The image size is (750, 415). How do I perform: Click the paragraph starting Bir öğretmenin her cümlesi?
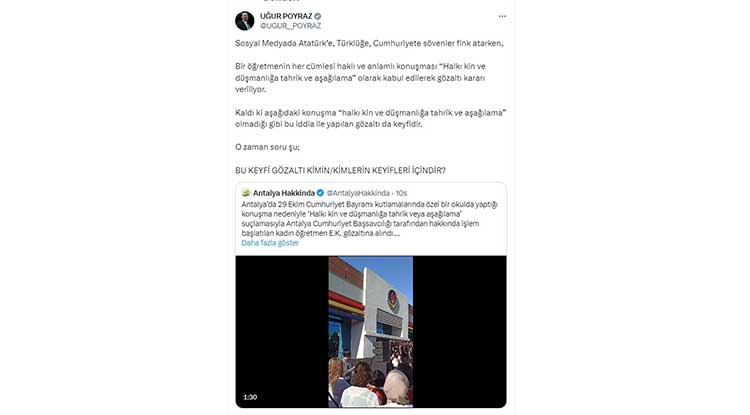coord(360,77)
